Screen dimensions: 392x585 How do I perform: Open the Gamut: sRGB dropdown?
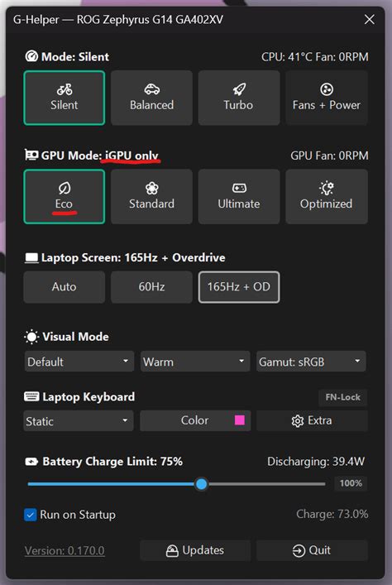(x=311, y=362)
